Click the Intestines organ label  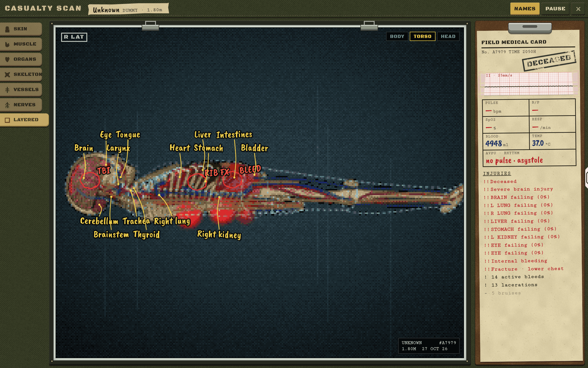[x=234, y=135]
